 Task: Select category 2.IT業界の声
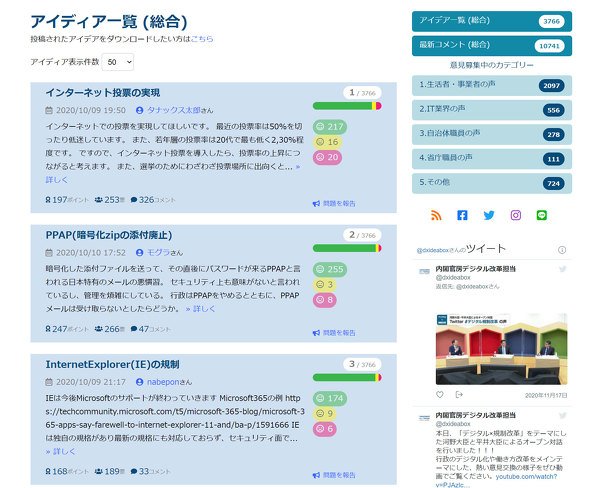492,110
